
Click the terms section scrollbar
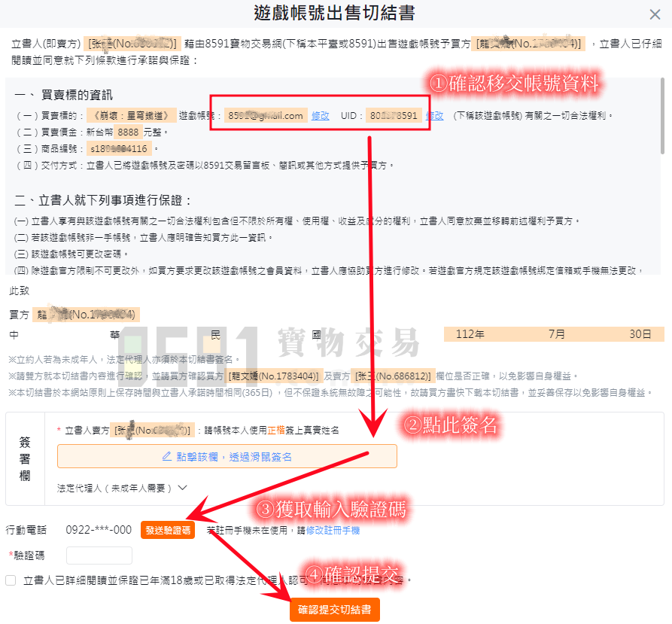pos(662,116)
